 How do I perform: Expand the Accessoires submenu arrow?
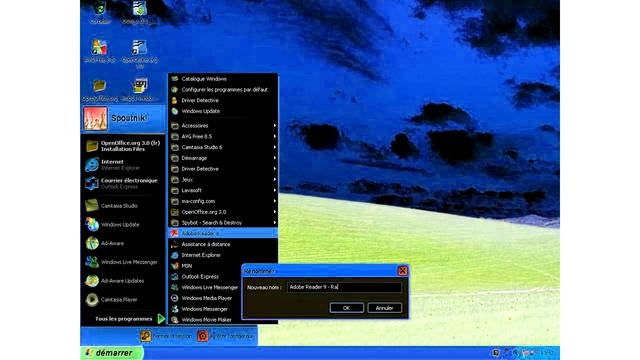pyautogui.click(x=275, y=126)
